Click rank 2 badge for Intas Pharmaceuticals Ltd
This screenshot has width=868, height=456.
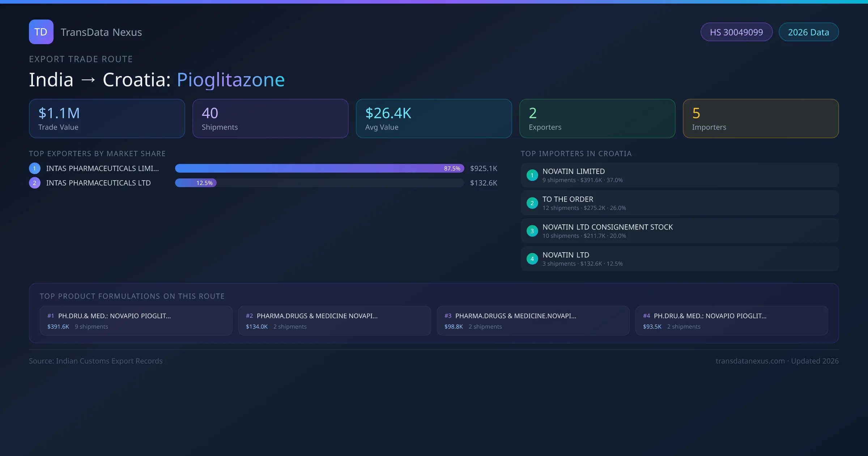35,183
